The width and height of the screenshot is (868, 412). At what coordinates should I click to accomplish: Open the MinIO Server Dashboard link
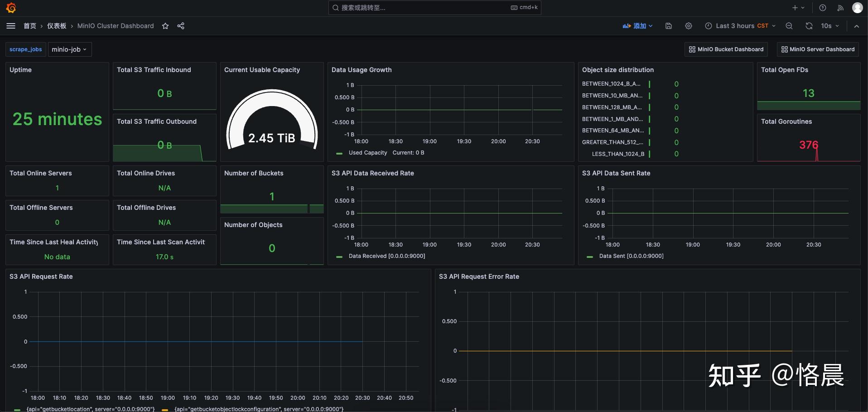817,49
